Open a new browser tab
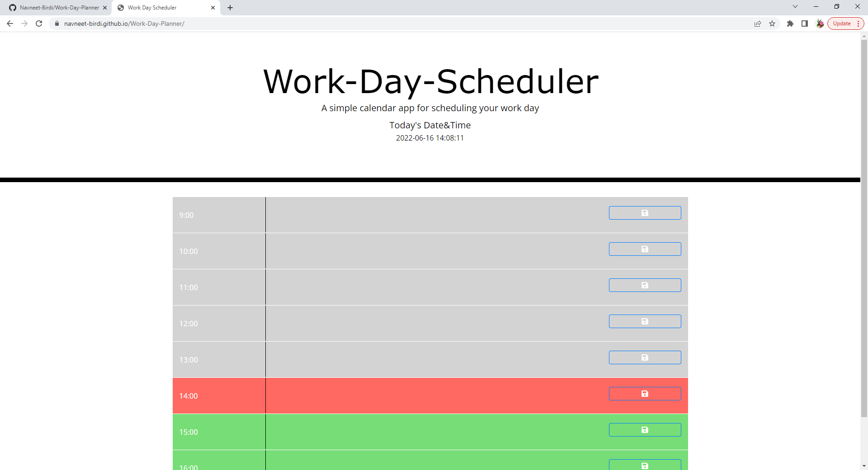 230,8
